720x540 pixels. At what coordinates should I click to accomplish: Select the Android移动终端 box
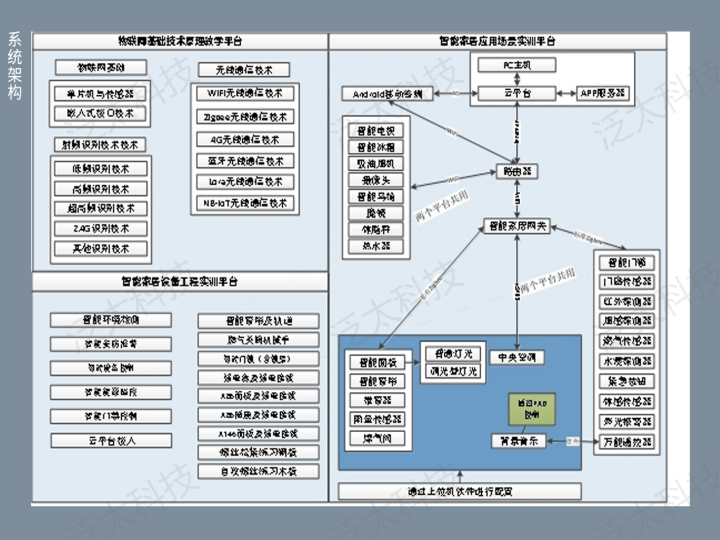point(388,93)
